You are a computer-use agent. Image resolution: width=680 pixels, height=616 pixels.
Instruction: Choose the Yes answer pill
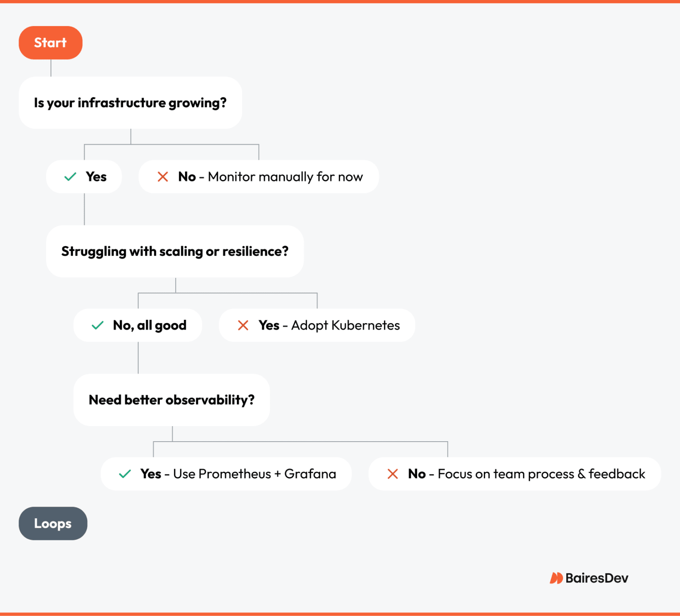tap(84, 177)
